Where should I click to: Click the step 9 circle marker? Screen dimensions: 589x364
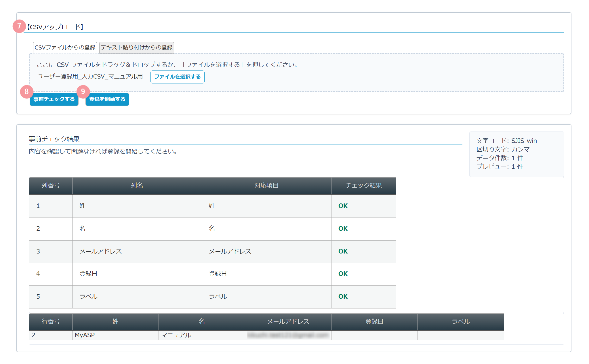(x=83, y=92)
